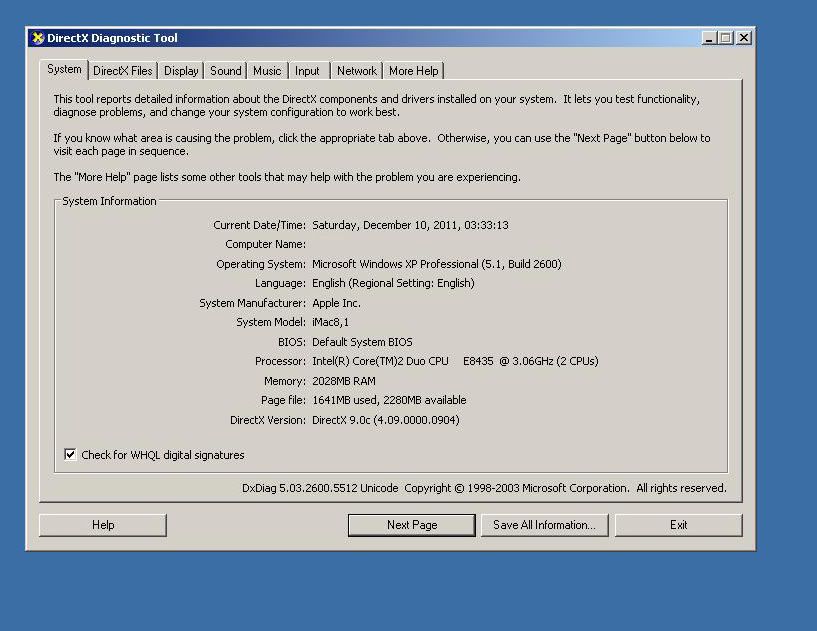Click the DxDiag 5.03.2600.5512 Unicode copyright line

click(x=484, y=488)
